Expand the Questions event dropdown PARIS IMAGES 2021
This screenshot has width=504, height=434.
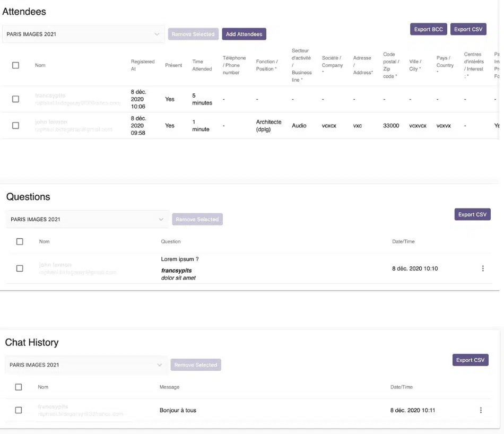87,219
